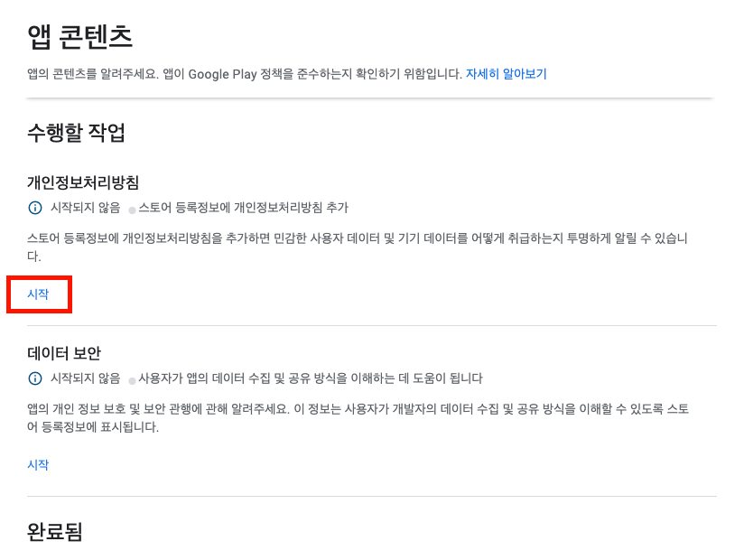Select the gray dot before 스토어 등록정보에 개인정보처리방침 추가
Image resolution: width=744 pixels, height=560 pixels.
pyautogui.click(x=133, y=210)
